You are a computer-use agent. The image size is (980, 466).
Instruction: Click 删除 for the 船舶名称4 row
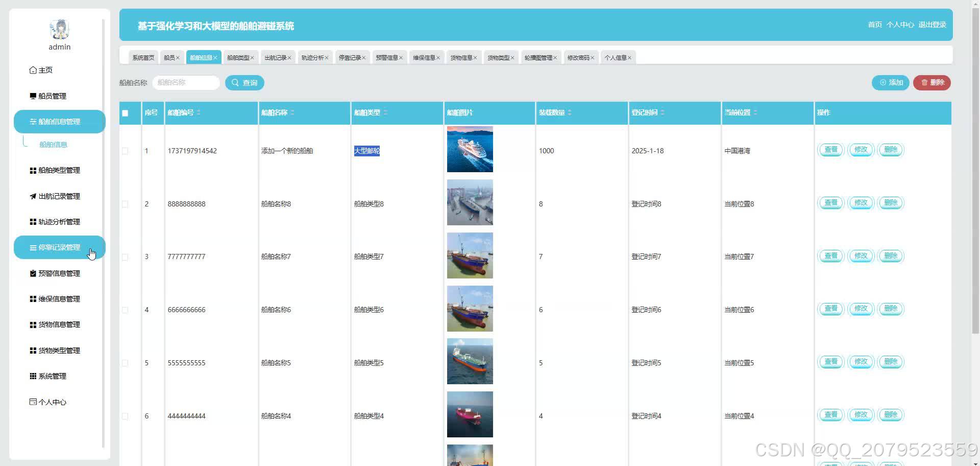coord(891,415)
